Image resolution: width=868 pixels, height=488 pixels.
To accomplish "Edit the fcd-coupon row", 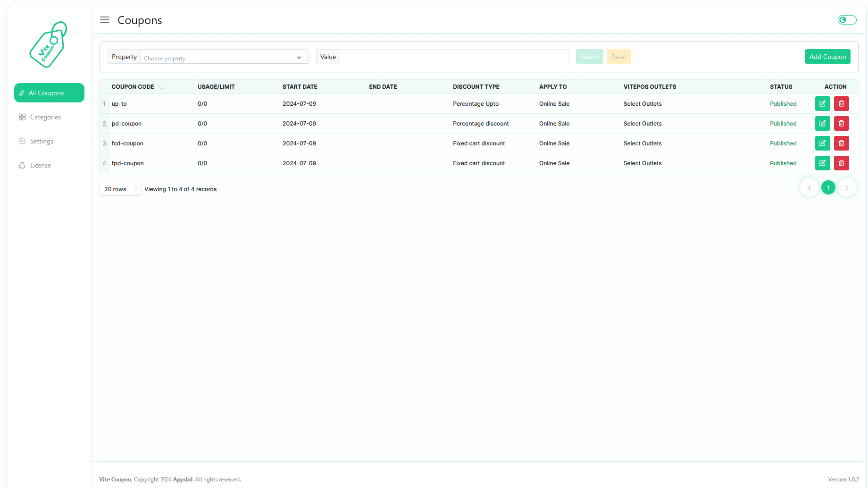I will click(x=822, y=143).
